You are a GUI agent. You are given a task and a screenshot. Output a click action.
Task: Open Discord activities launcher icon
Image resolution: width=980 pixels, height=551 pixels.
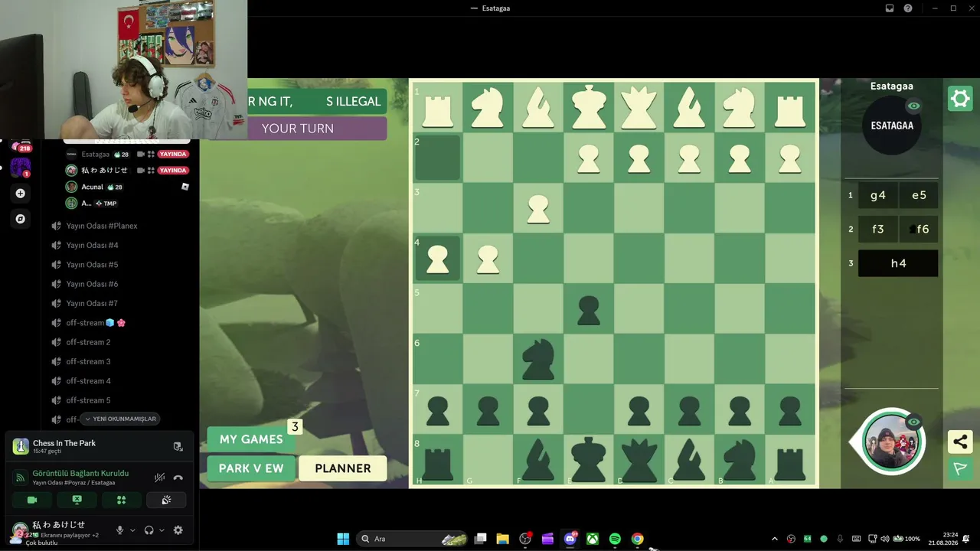[121, 500]
